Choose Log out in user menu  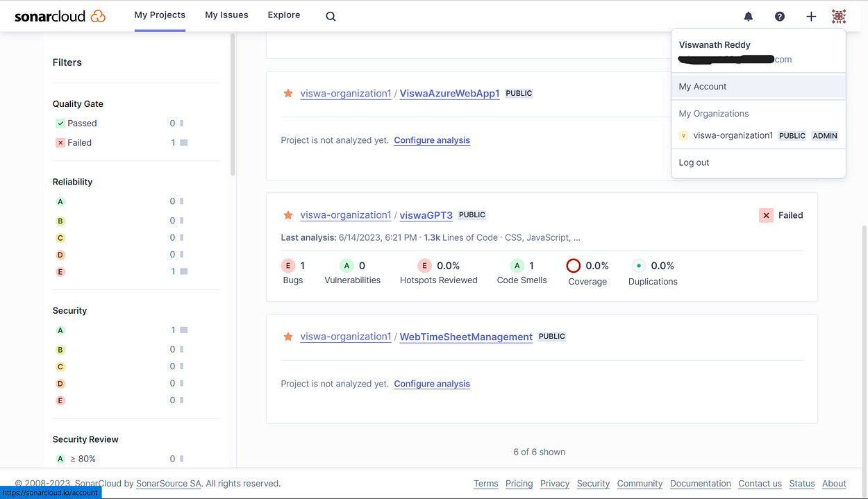click(758, 162)
